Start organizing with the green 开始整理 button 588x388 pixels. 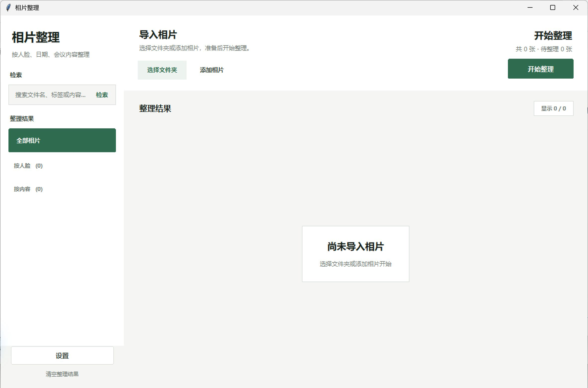point(540,69)
